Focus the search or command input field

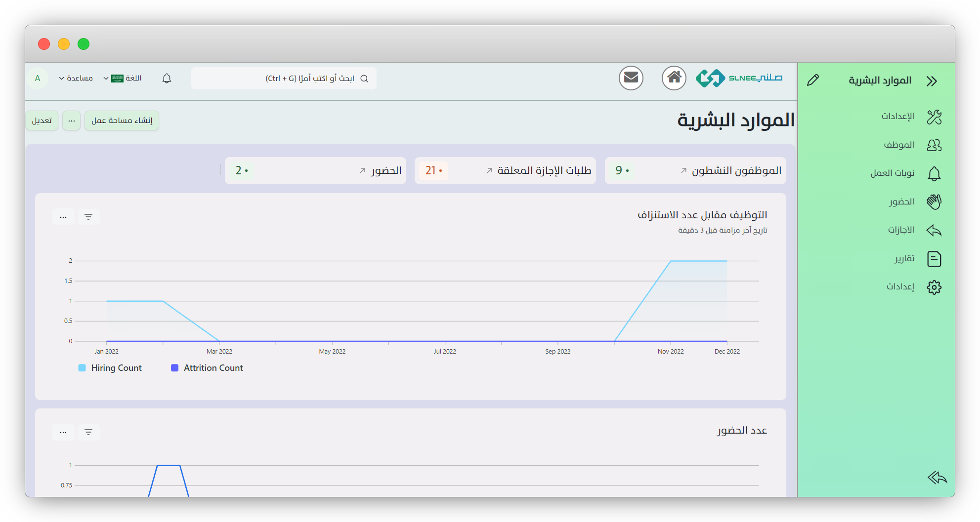(x=284, y=79)
